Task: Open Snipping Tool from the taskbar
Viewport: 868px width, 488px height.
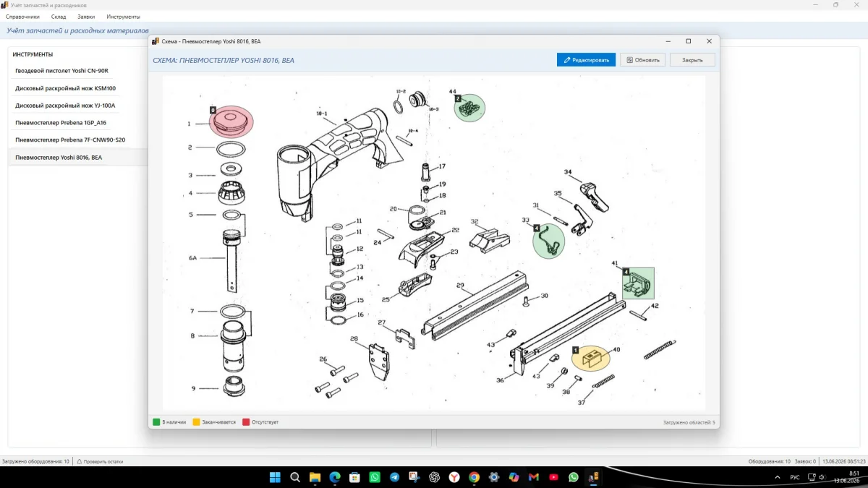Action: point(414,477)
